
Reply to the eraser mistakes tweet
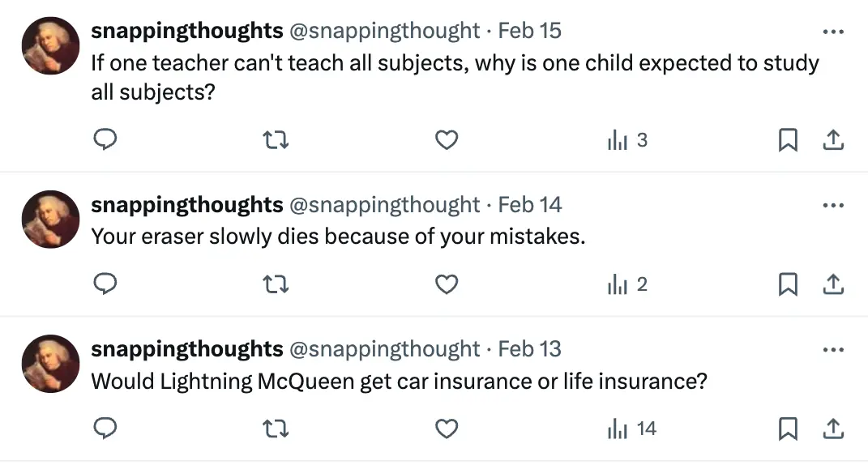(105, 284)
